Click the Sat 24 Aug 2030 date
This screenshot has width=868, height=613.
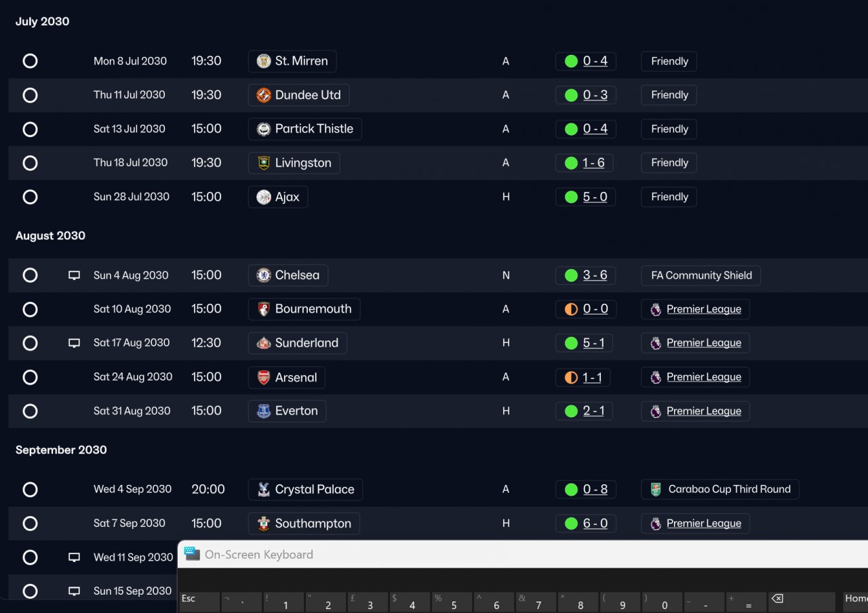(x=133, y=377)
